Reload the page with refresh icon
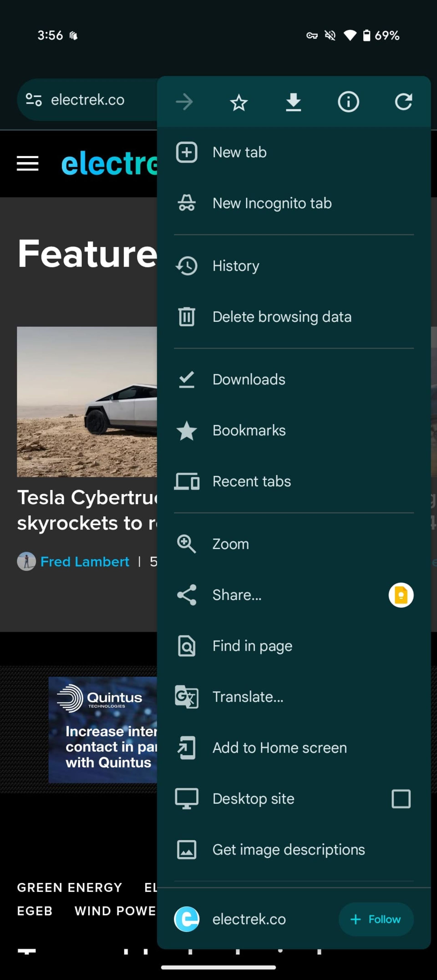 click(403, 102)
